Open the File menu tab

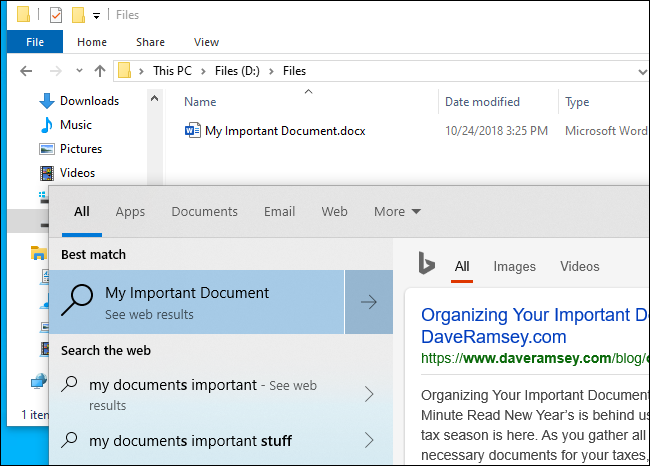pos(34,42)
